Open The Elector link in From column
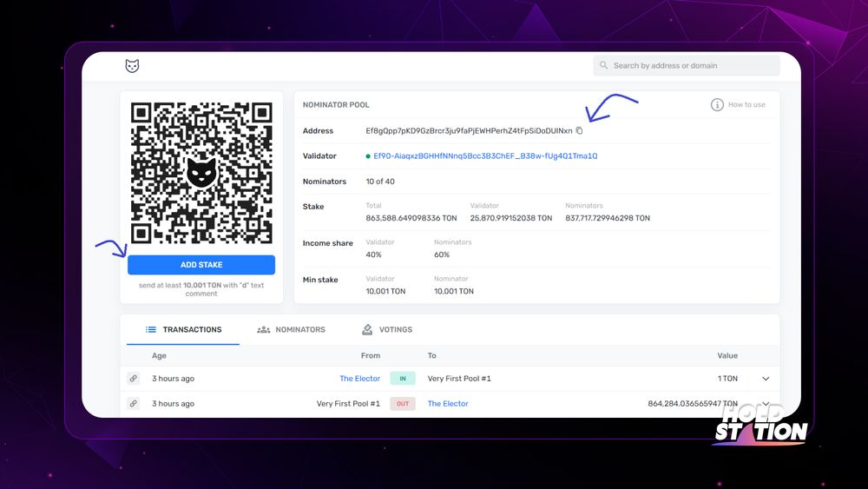Viewport: 868px width, 489px height. click(360, 379)
